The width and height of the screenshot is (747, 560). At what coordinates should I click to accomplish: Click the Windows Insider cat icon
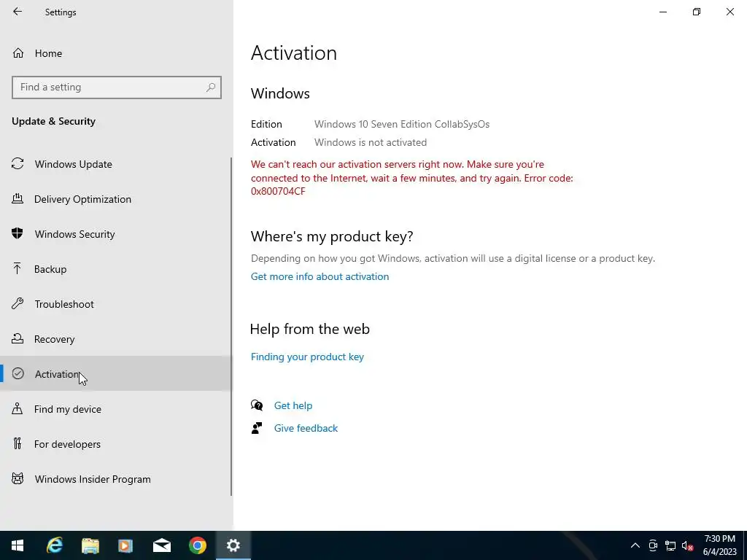point(18,478)
